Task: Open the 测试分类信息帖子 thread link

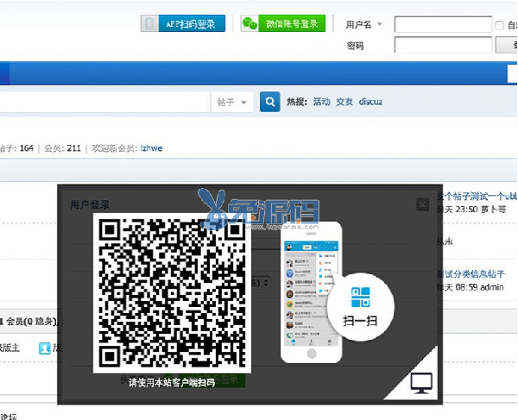Action: point(471,274)
